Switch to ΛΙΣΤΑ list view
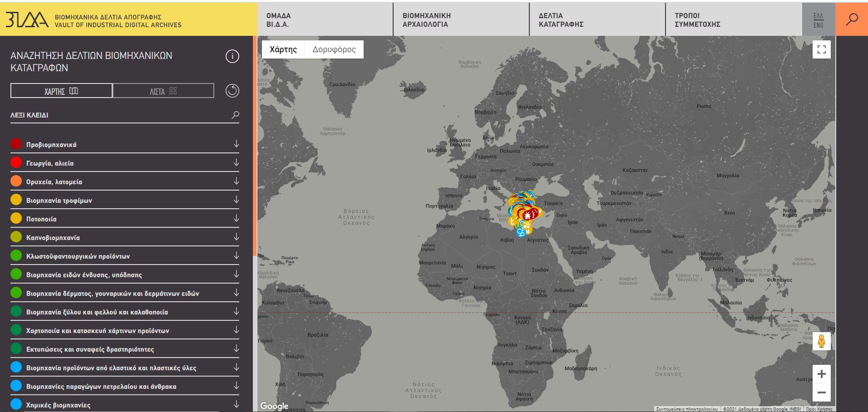This screenshot has width=868, height=412. tap(163, 91)
